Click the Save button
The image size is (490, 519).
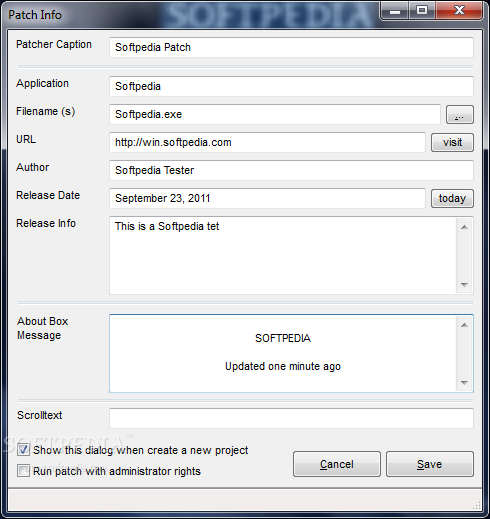pyautogui.click(x=430, y=464)
